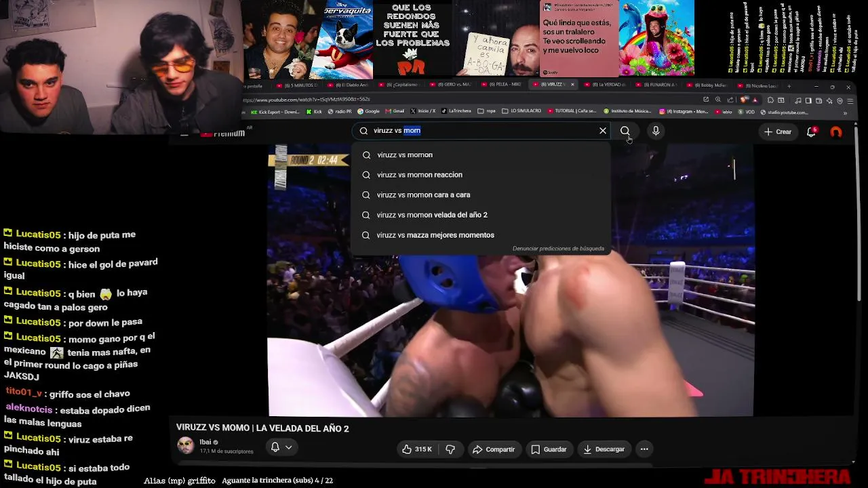868x488 pixels.
Task: Click the magnifier search button on YouTube
Action: click(x=625, y=131)
